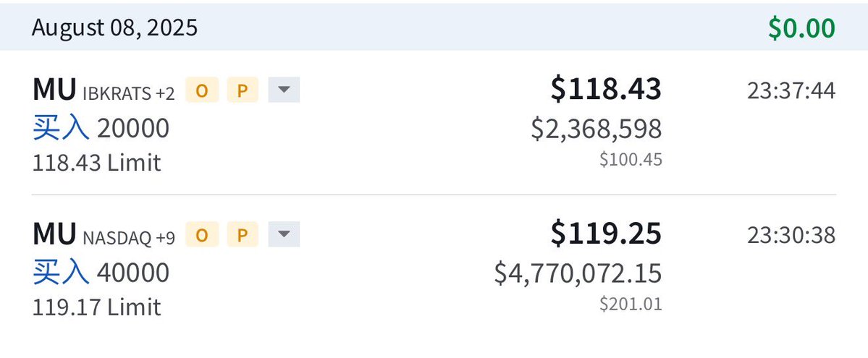Expand the dropdown arrow on the IBKRATS trade

tap(284, 90)
